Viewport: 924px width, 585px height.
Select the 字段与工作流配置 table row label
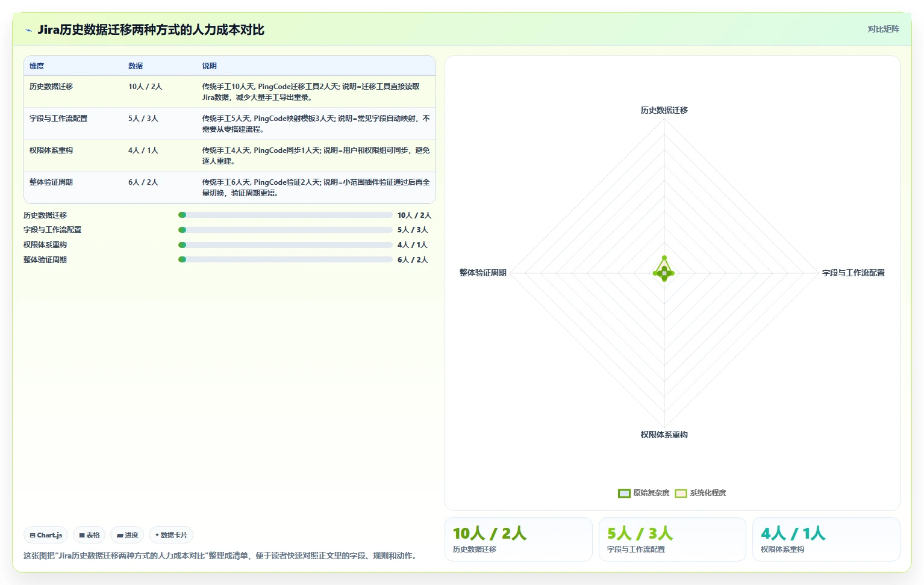58,119
